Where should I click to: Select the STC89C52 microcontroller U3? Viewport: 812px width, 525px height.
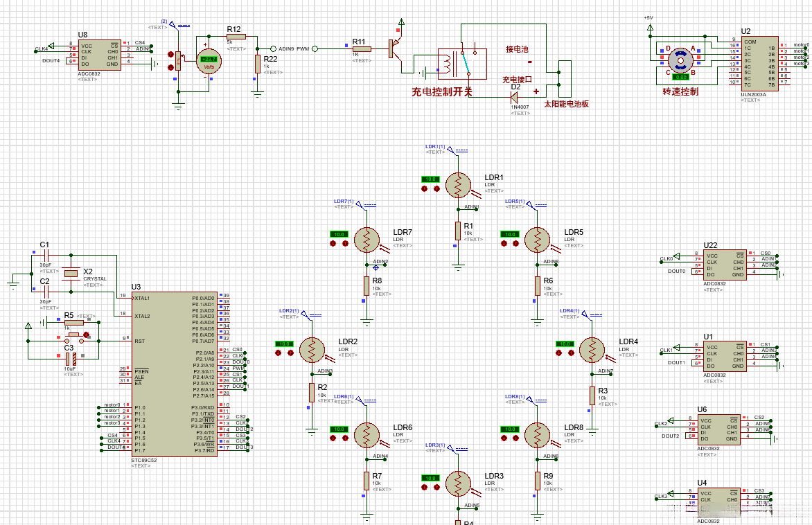click(175, 374)
